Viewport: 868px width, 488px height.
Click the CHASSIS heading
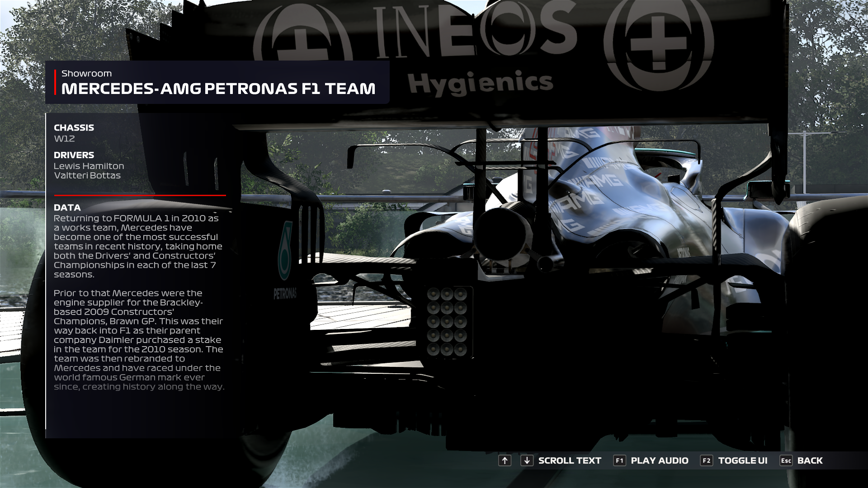click(74, 127)
